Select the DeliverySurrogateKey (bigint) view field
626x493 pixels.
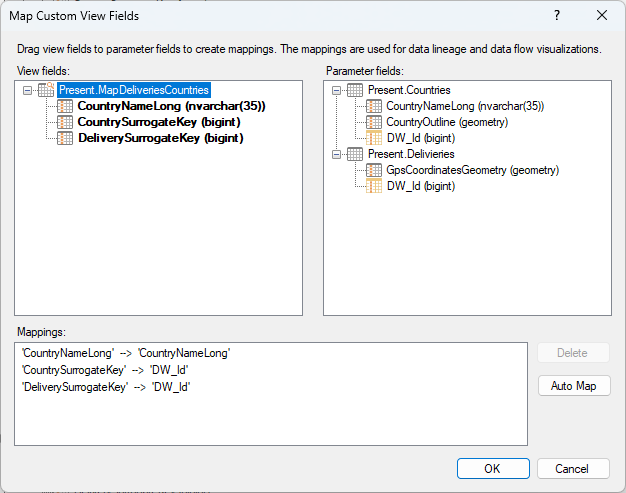click(x=160, y=138)
